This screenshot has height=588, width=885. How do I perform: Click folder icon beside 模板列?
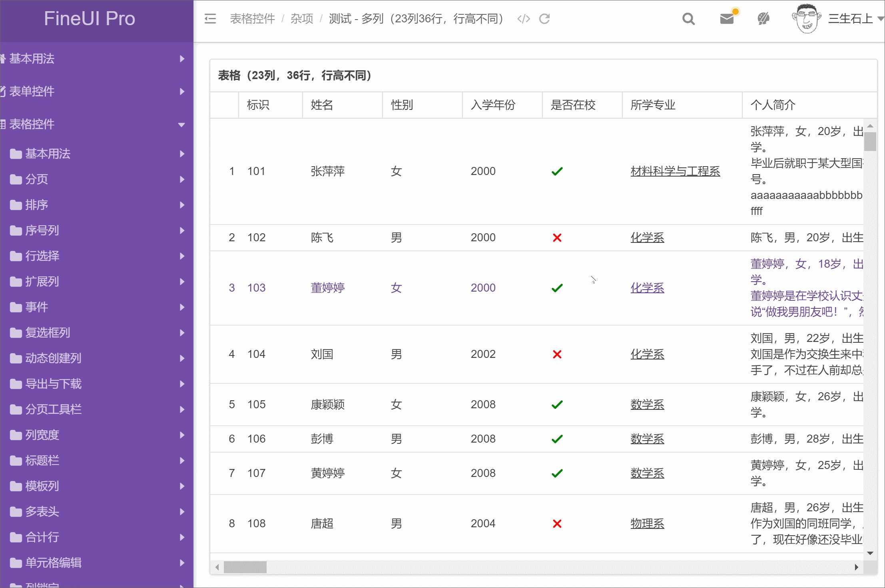[x=16, y=486]
